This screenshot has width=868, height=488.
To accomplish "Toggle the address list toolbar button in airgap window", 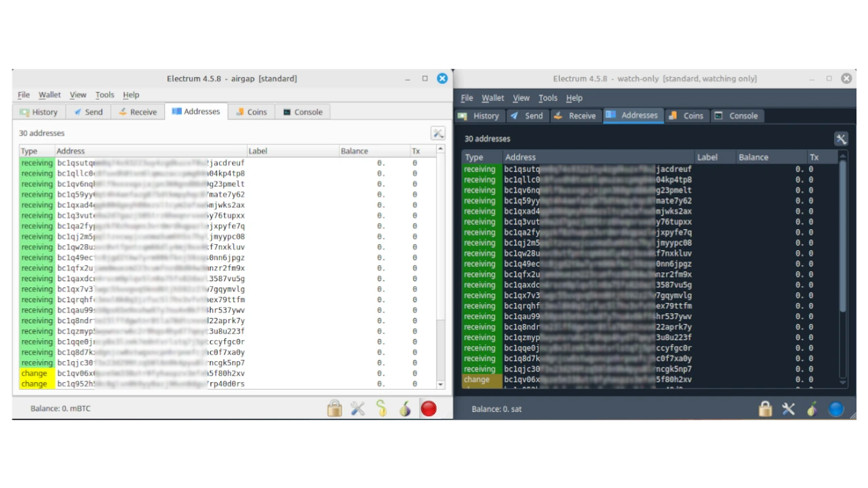I will click(x=437, y=134).
